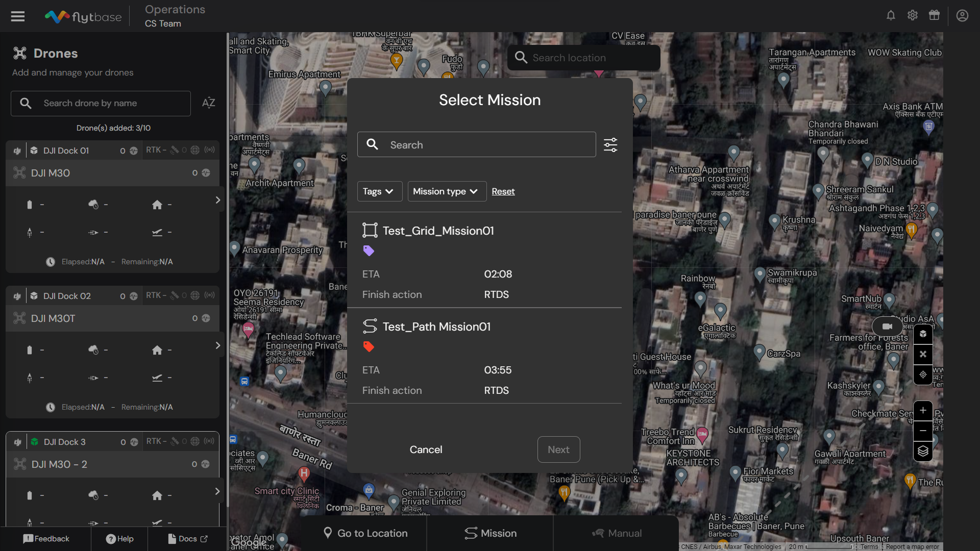Expand the Tags dropdown
Viewport: 980px width, 551px height.
(x=379, y=191)
